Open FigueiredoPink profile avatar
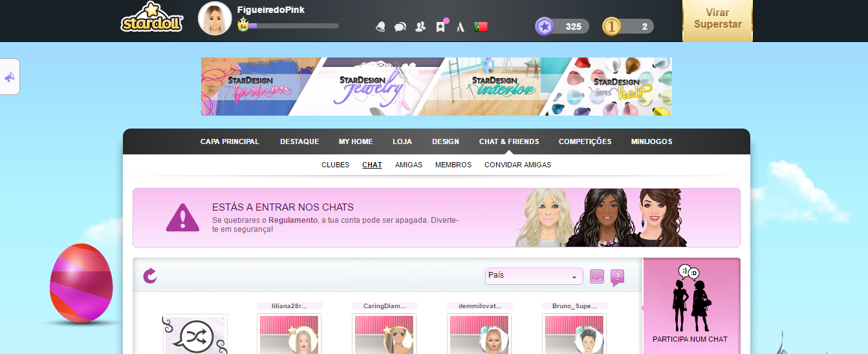The image size is (868, 354). pos(215,18)
